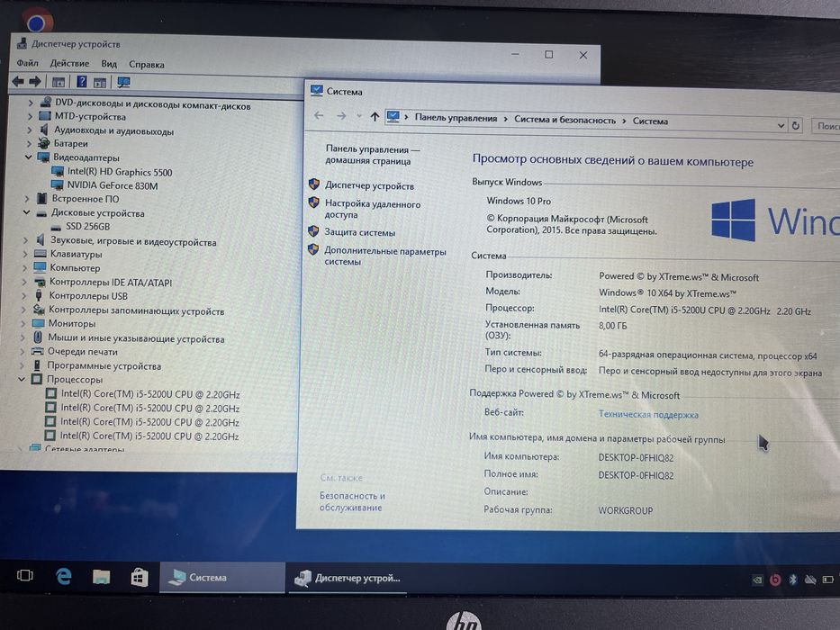Select the first Intel Core i5-5200U processor entry

150,394
